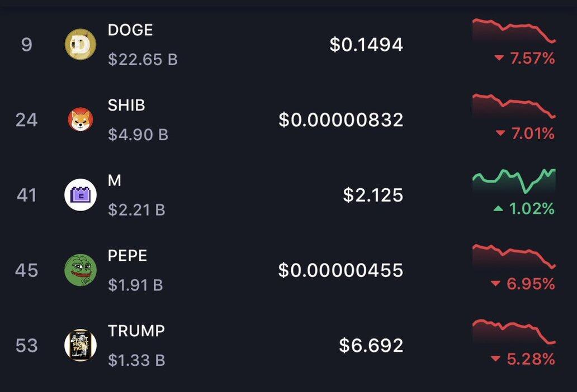Click the DOGE market cap $22.65 B
This screenshot has height=392, width=577.
click(x=143, y=59)
